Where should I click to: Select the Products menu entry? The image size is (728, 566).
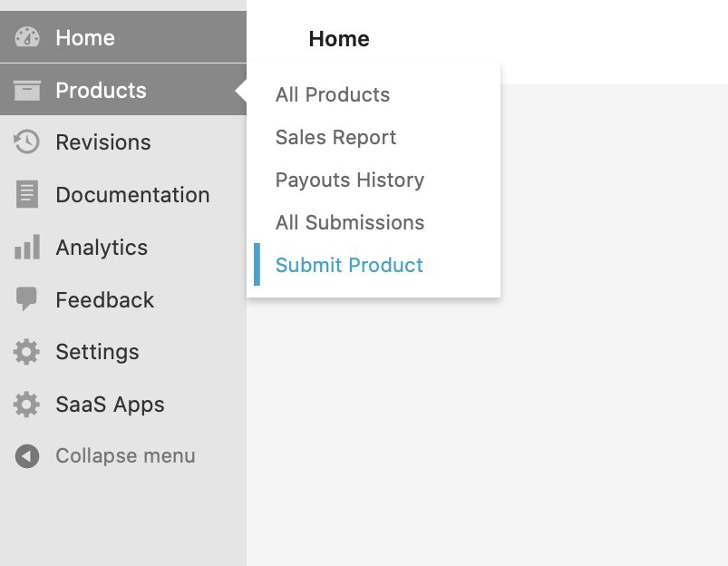tap(101, 90)
